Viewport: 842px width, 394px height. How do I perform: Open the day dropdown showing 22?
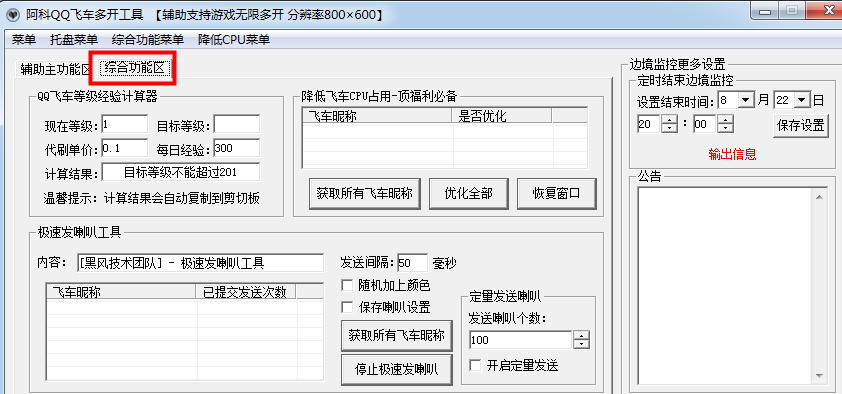[x=802, y=100]
